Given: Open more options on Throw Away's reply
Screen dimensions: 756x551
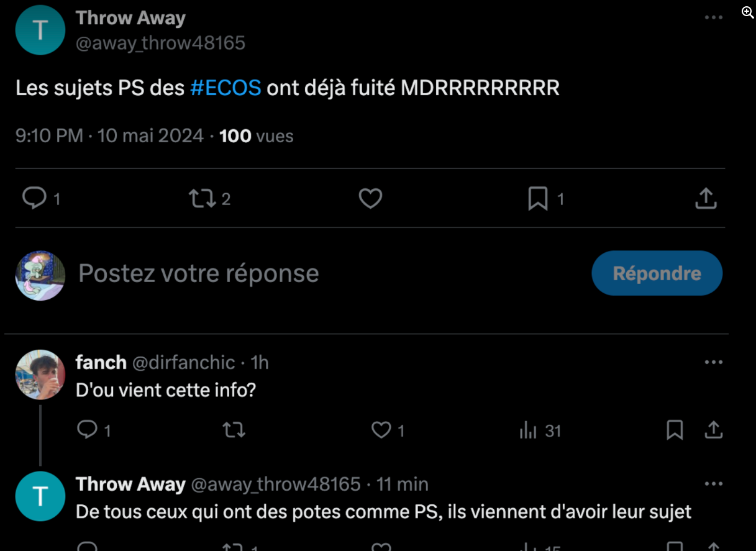Looking at the screenshot, I should (x=713, y=484).
